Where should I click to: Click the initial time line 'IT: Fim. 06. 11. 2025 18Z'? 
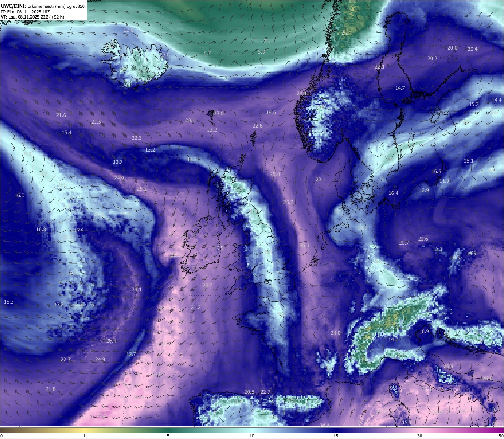[26, 12]
